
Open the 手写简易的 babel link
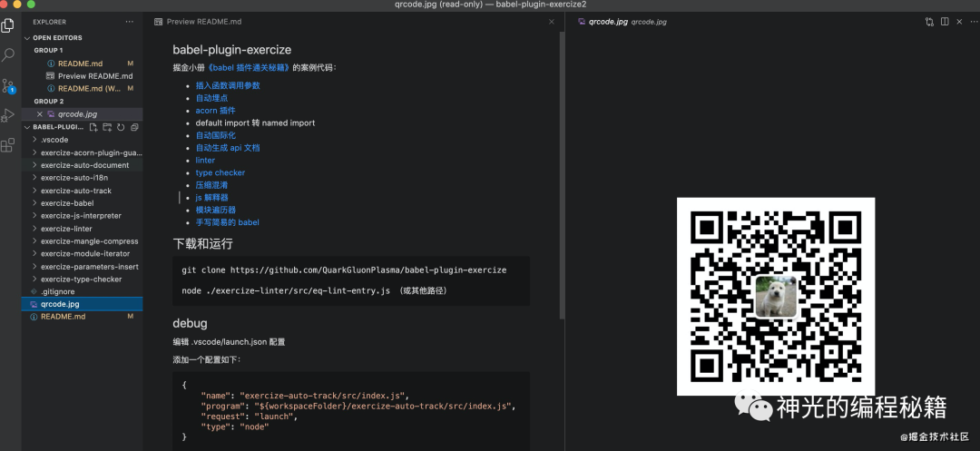(x=227, y=223)
